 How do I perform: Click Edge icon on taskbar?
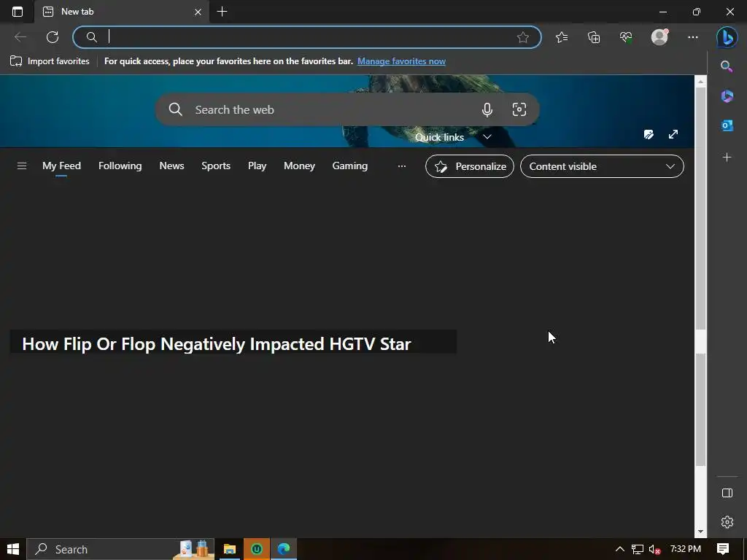(x=284, y=549)
